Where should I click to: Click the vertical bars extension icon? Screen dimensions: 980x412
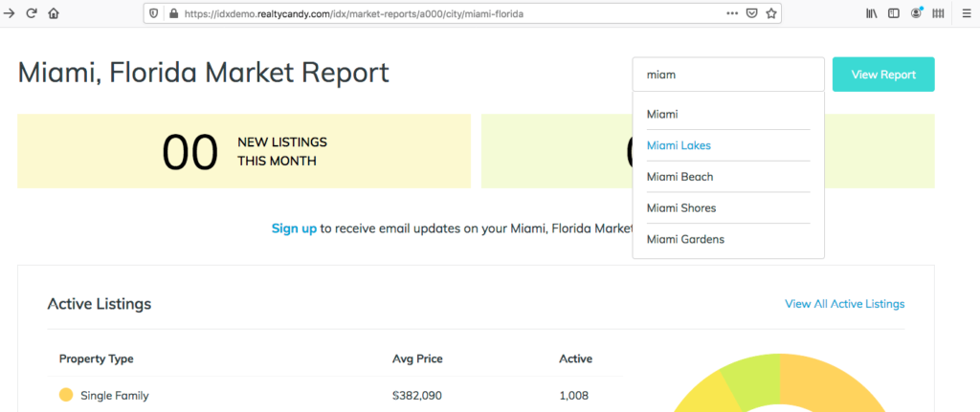[938, 13]
